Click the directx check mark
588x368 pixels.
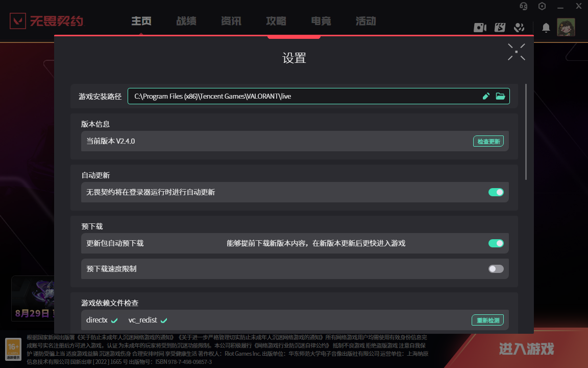coord(114,320)
